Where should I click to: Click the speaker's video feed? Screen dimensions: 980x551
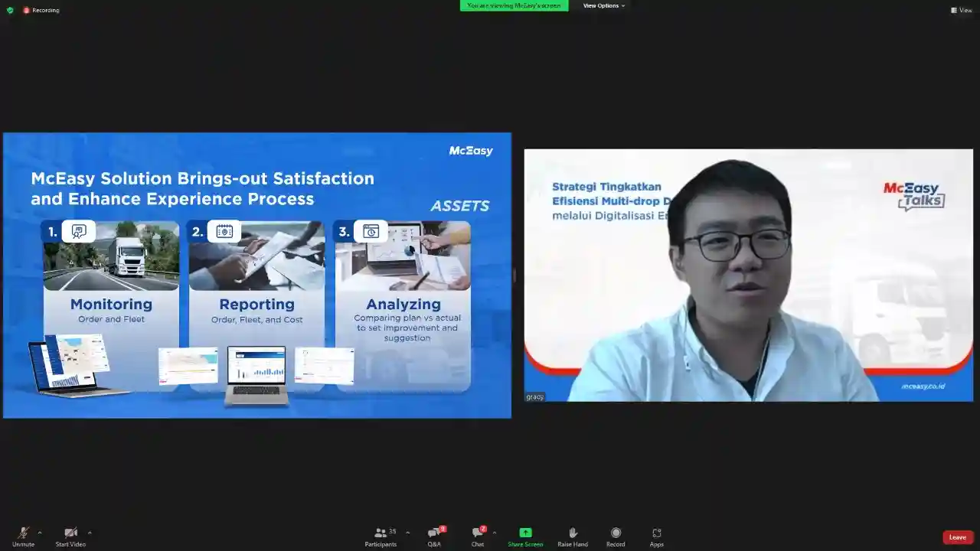coord(748,275)
